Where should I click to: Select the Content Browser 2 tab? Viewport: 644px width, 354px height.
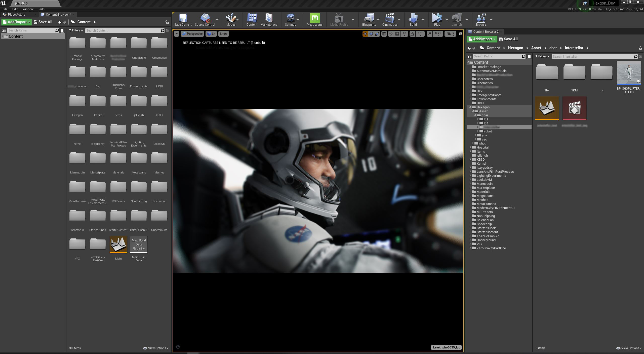click(486, 32)
